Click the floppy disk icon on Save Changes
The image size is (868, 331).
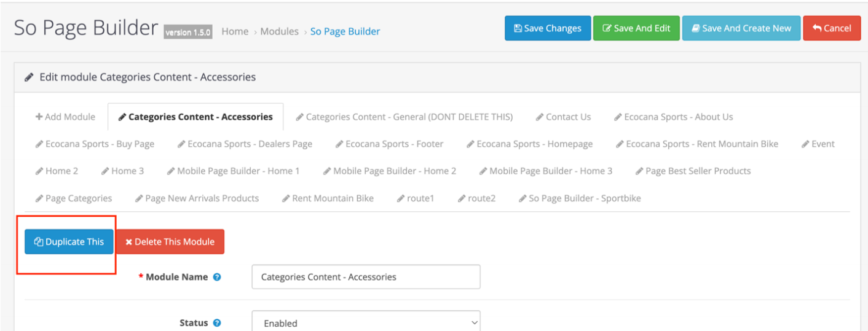tap(518, 28)
